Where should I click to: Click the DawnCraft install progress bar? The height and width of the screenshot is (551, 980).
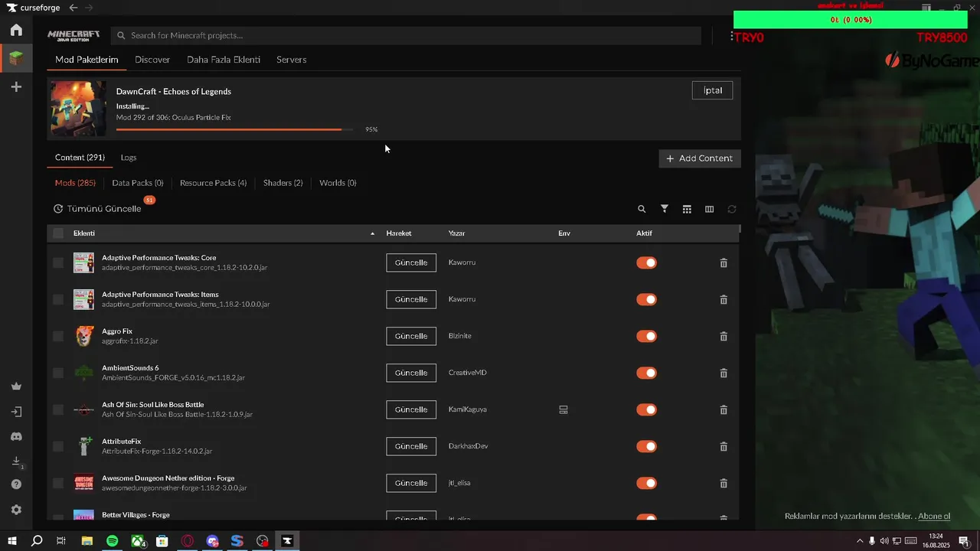235,129
